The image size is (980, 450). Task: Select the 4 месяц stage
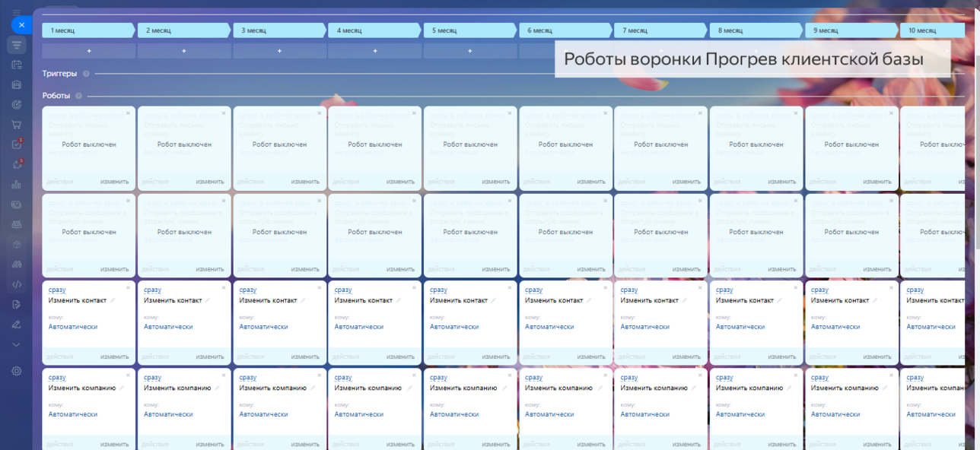pyautogui.click(x=375, y=30)
